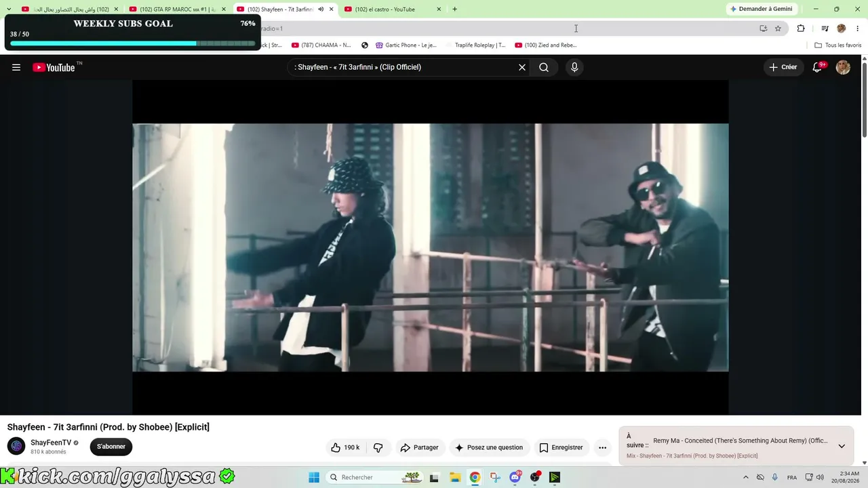Click the install/cast icon in address bar

click(x=764, y=28)
